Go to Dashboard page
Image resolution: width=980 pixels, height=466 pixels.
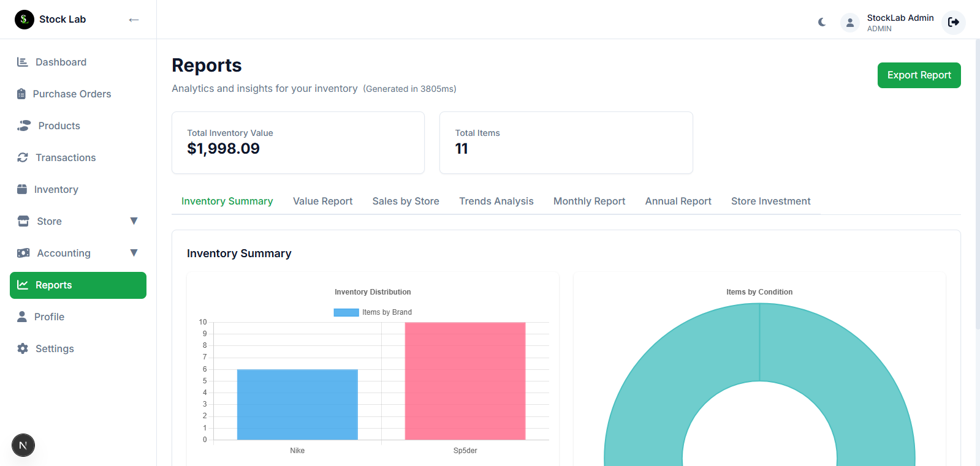tap(78, 62)
